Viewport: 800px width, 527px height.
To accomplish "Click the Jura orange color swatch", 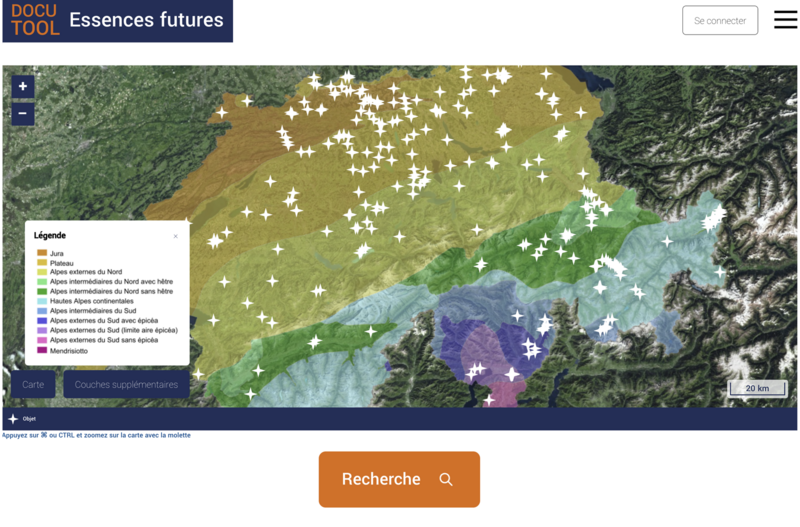I will (x=42, y=254).
